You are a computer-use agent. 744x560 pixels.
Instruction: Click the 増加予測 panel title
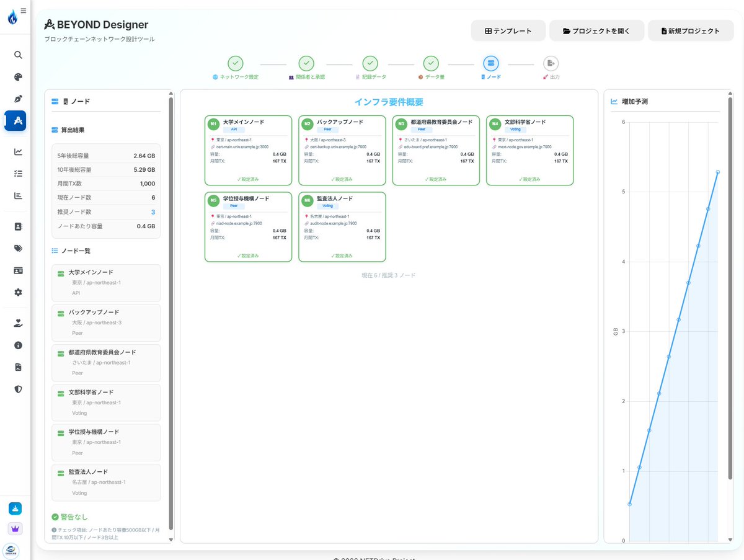[x=635, y=101]
